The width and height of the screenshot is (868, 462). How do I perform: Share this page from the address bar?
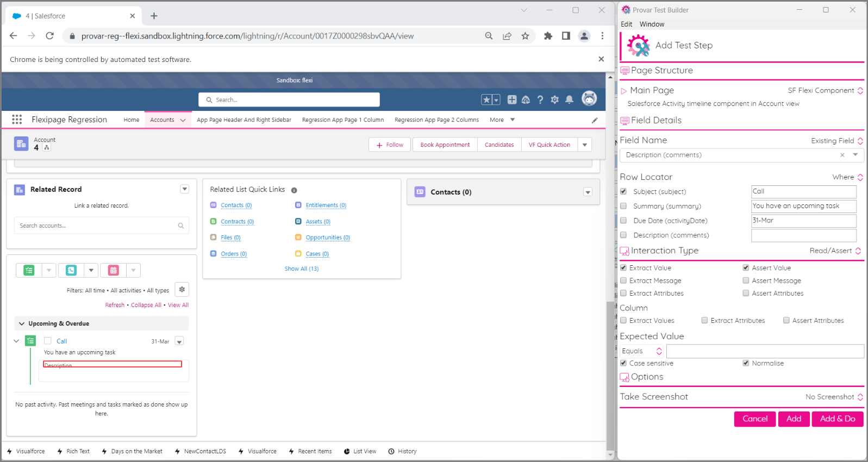[x=507, y=36]
